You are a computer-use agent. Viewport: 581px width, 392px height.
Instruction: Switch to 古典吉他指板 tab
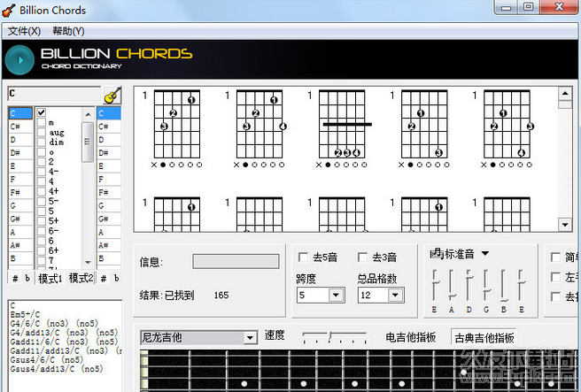[x=484, y=338]
